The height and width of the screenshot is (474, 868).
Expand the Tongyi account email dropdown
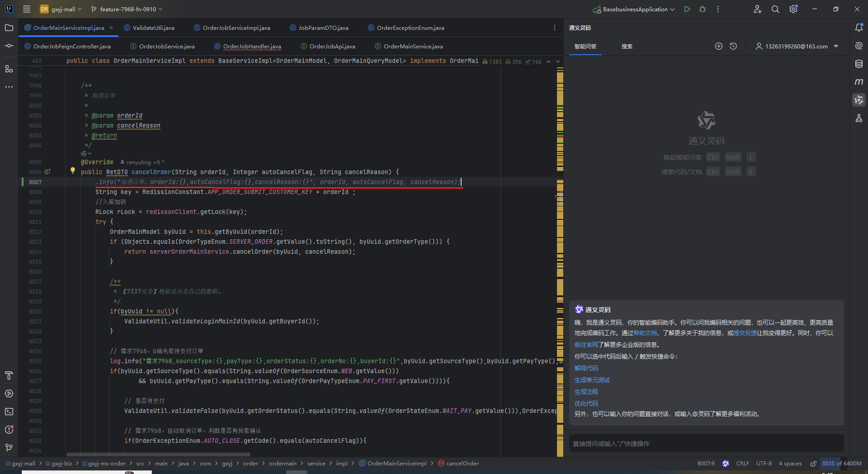point(836,46)
